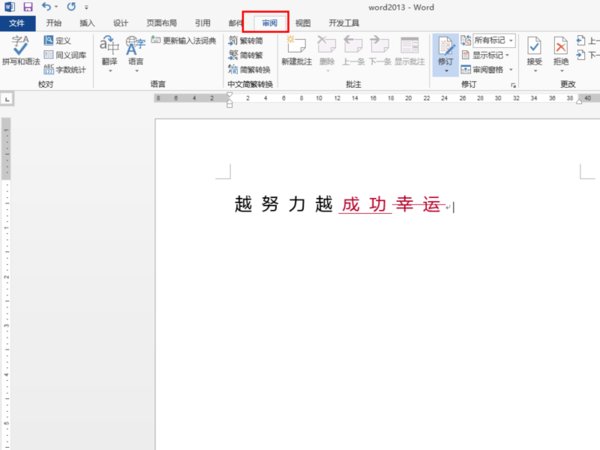Click the 同义词库 thesaurus button
600x450 pixels.
pos(65,55)
